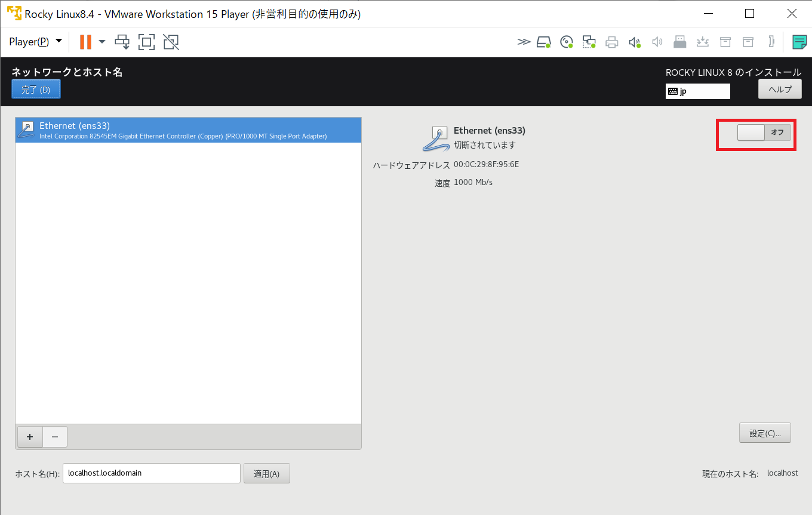This screenshot has width=812, height=515.
Task: Click the greyed-out speaker icon
Action: point(657,42)
